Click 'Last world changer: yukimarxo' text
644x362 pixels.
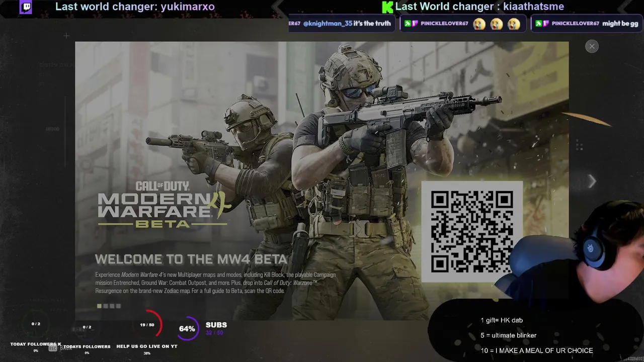(x=135, y=7)
